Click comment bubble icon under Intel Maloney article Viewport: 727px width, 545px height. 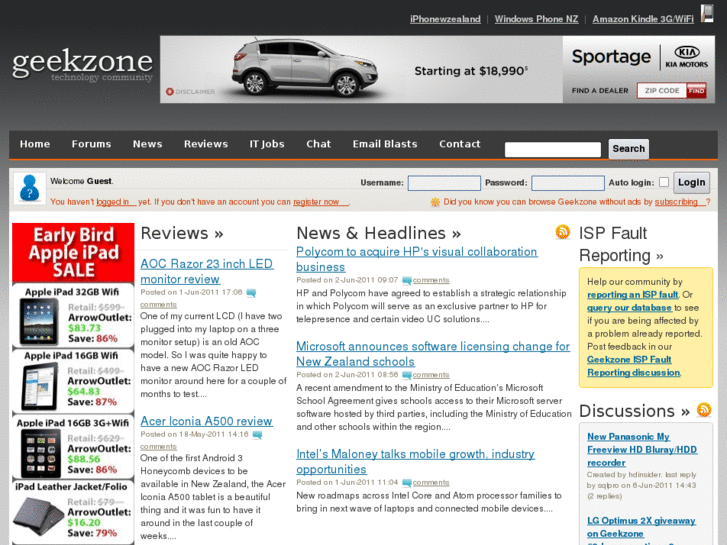click(x=407, y=483)
